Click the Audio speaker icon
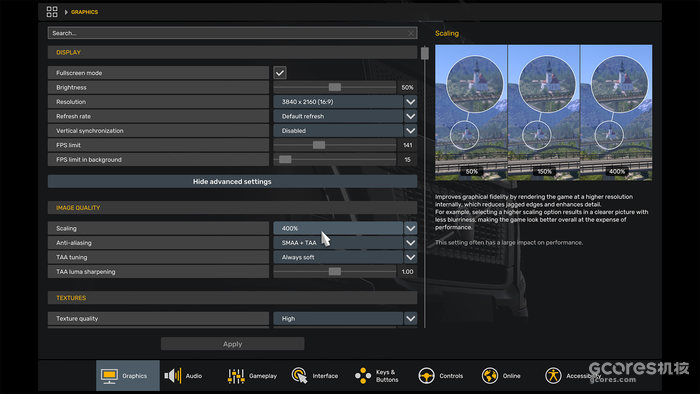The width and height of the screenshot is (700, 394). click(172, 376)
